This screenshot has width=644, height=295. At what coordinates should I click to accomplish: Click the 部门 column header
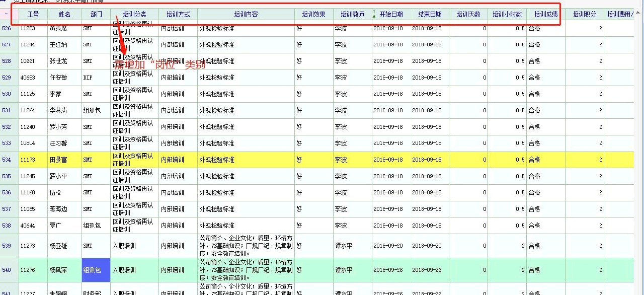96,14
